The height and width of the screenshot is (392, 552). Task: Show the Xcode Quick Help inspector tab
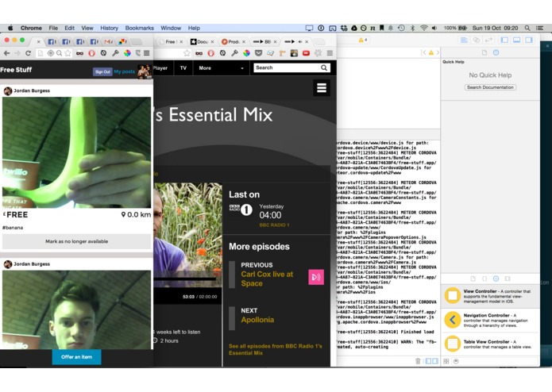[x=496, y=52]
